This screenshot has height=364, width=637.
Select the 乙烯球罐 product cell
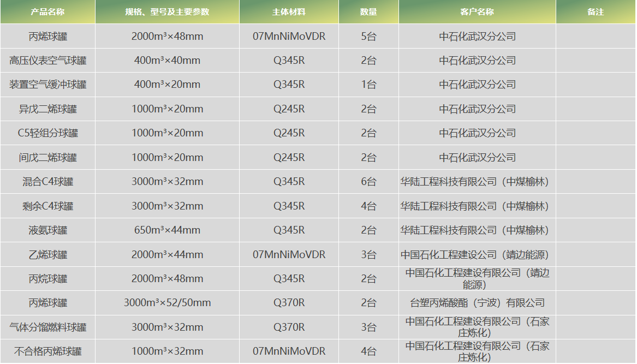tap(47, 255)
